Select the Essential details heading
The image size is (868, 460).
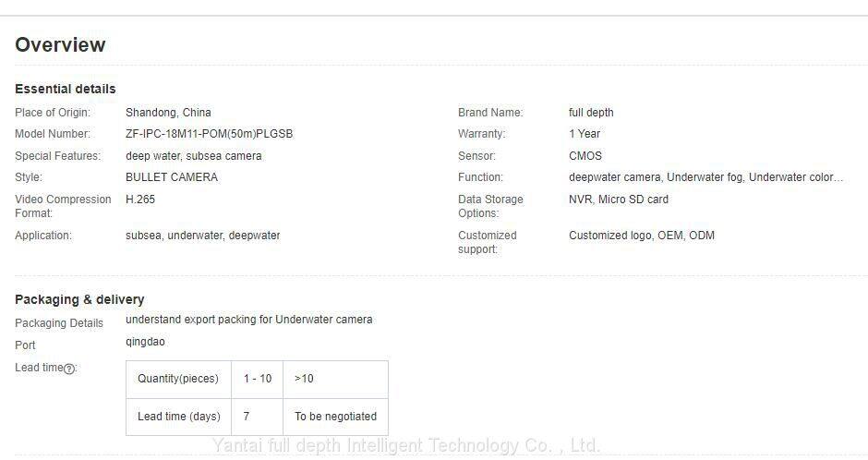(66, 89)
